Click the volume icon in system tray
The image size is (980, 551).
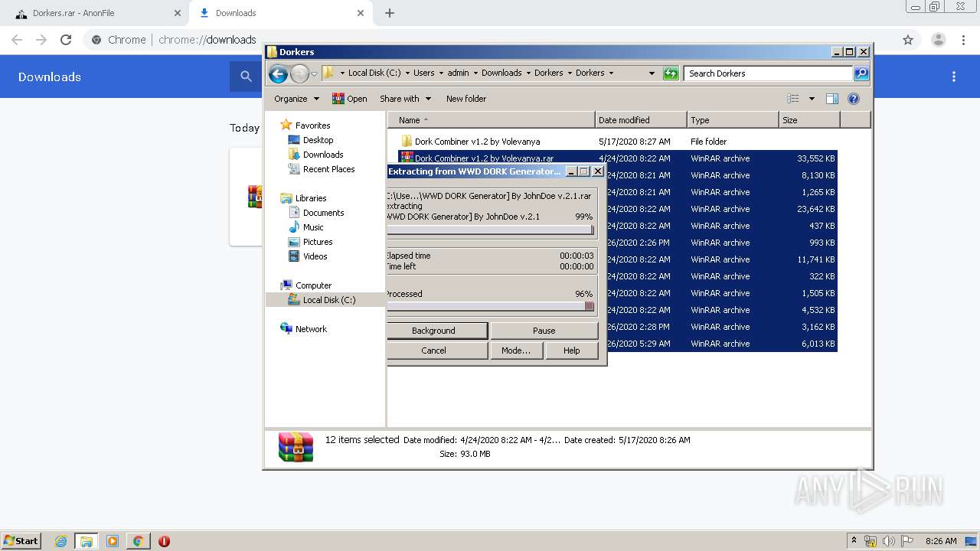coord(889,541)
